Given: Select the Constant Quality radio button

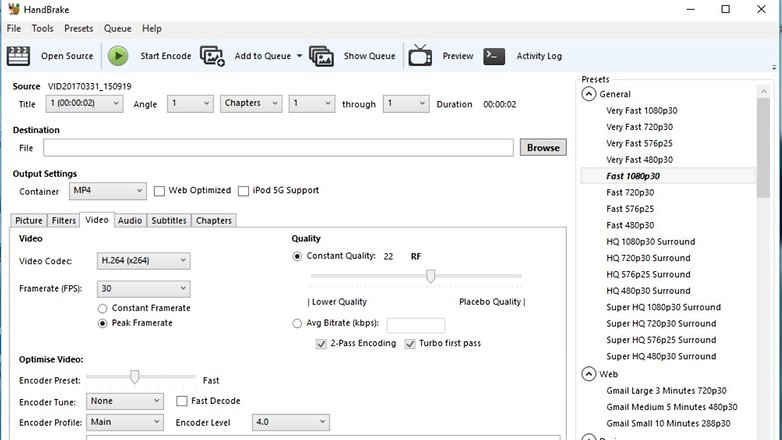Looking at the screenshot, I should point(297,256).
